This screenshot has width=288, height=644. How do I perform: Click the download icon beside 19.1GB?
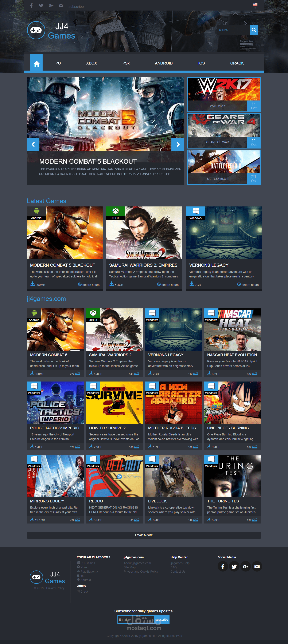pyautogui.click(x=32, y=519)
